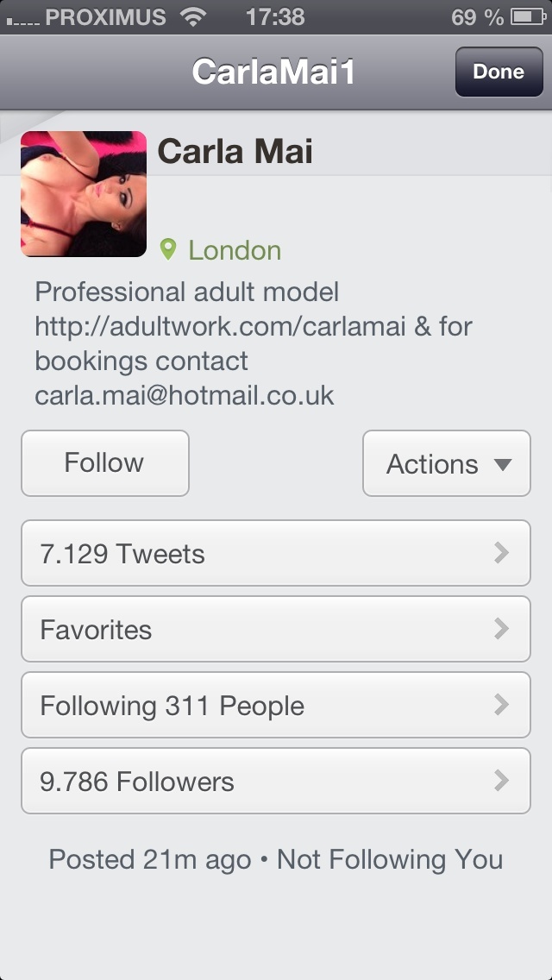Screen dimensions: 552x980
Task: Tap the chevron on Following 311 People
Action: pyautogui.click(x=501, y=705)
